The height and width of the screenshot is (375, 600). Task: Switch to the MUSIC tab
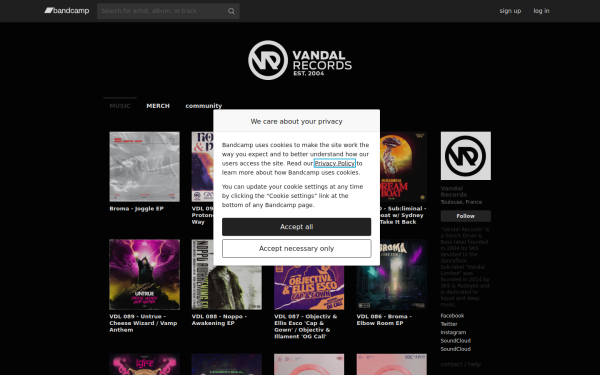tap(120, 106)
